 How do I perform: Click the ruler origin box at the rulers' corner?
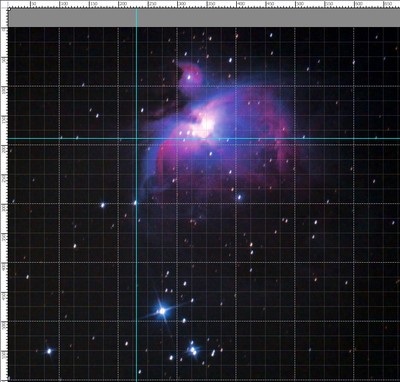coord(4,4)
